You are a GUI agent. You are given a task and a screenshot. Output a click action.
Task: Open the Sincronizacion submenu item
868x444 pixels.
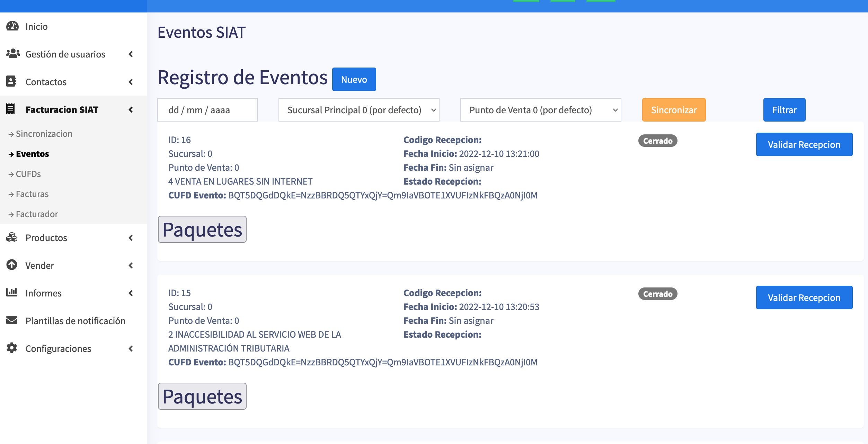tap(44, 134)
